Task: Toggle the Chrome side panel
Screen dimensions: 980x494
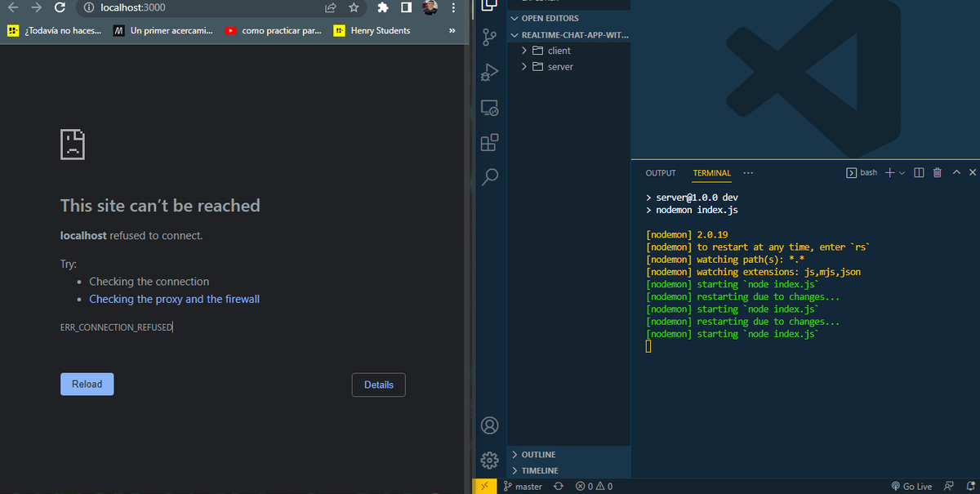Action: pyautogui.click(x=406, y=7)
